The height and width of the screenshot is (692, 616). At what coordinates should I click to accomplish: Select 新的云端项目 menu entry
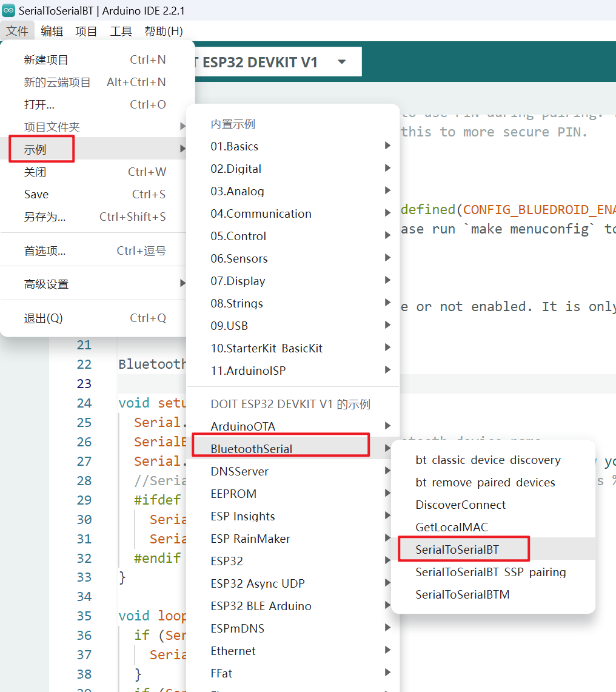(95, 82)
